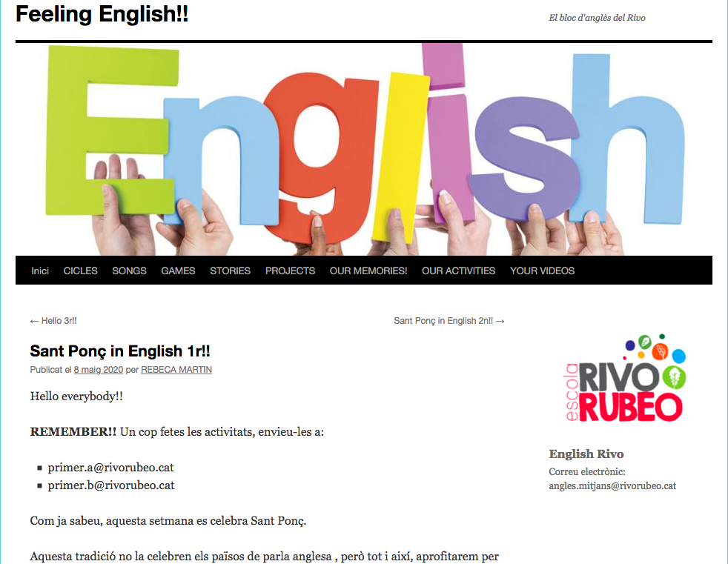This screenshot has width=728, height=564.
Task: Open the GAMES menu item
Action: pos(178,271)
